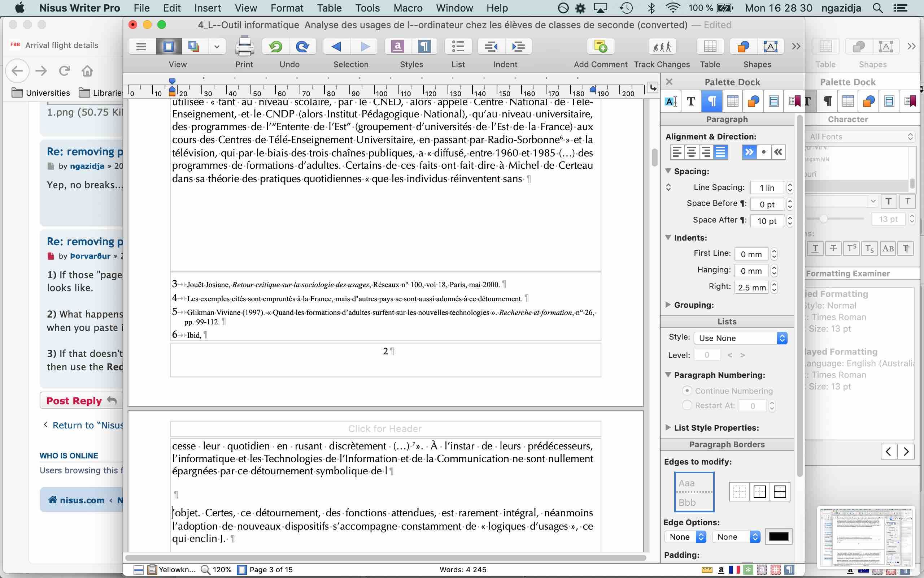Click the Space After value stepper
The image size is (924, 578).
click(x=790, y=221)
